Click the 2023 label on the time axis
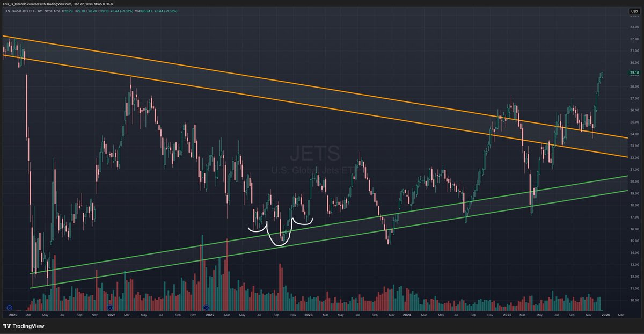 tap(308, 314)
